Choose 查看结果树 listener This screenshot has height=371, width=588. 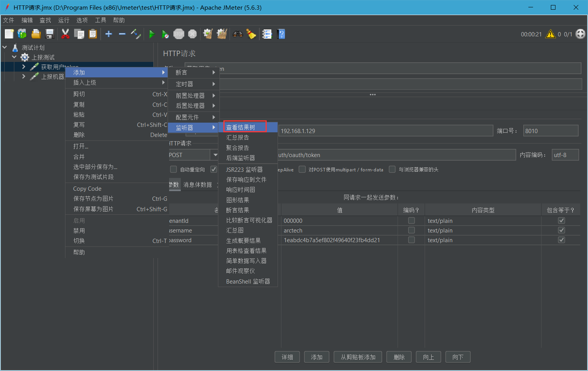click(248, 127)
